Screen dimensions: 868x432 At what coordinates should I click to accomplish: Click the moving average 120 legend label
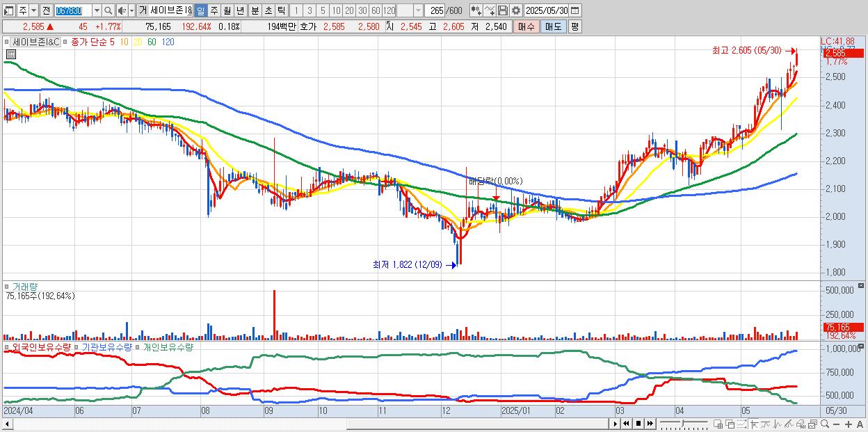click(x=168, y=42)
